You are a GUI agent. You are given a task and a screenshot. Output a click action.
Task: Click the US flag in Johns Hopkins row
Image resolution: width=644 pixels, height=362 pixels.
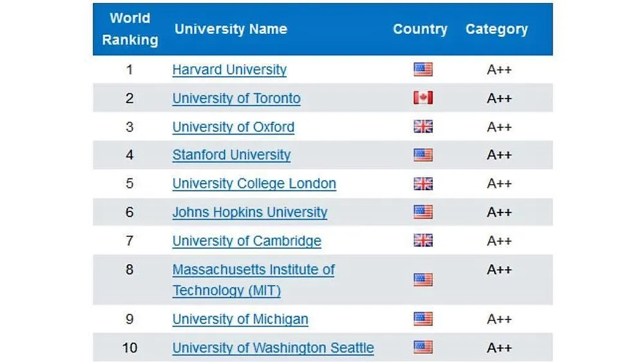tap(423, 212)
